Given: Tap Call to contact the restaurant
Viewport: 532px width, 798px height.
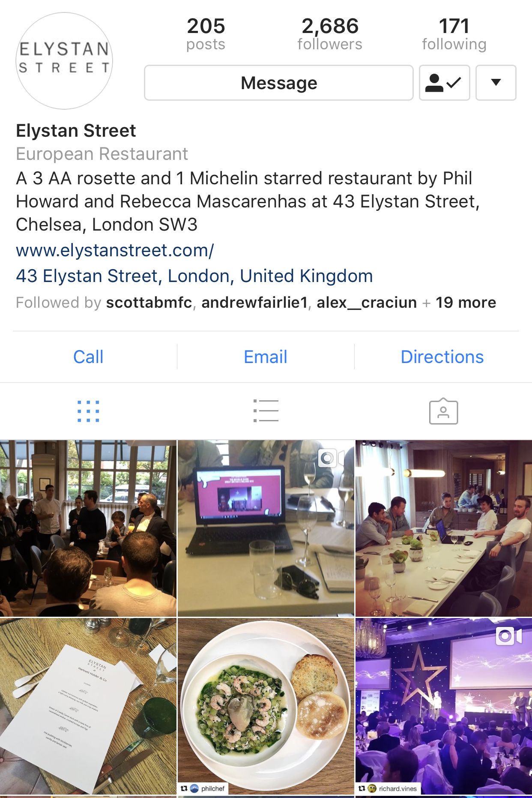Looking at the screenshot, I should pos(88,357).
